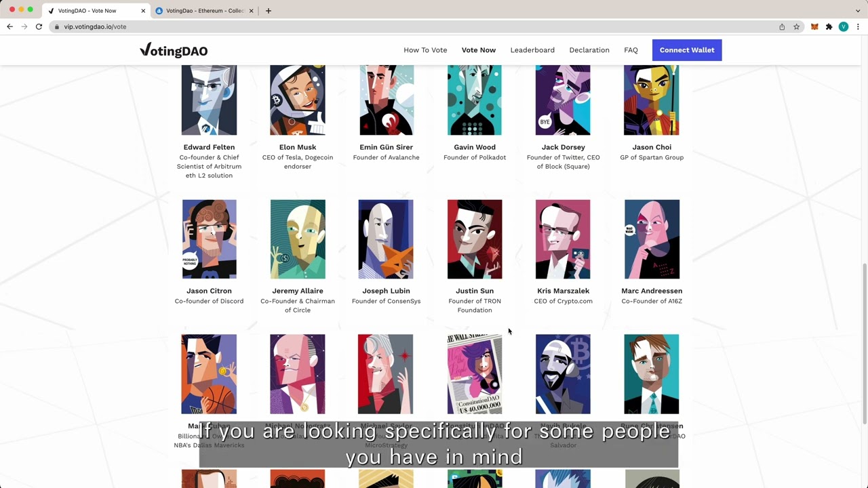Click the name text 'Jack Dorsey'
The width and height of the screenshot is (868, 488).
click(x=563, y=147)
